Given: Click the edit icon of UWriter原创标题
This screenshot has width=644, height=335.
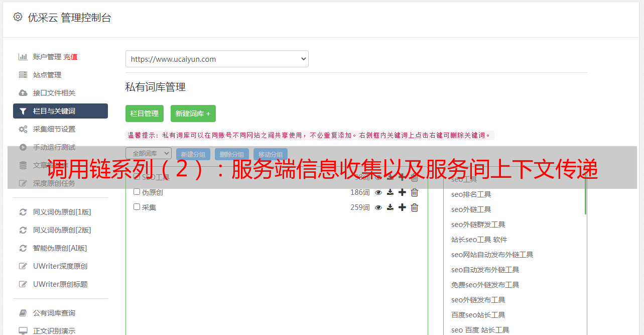Looking at the screenshot, I should pos(23,284).
